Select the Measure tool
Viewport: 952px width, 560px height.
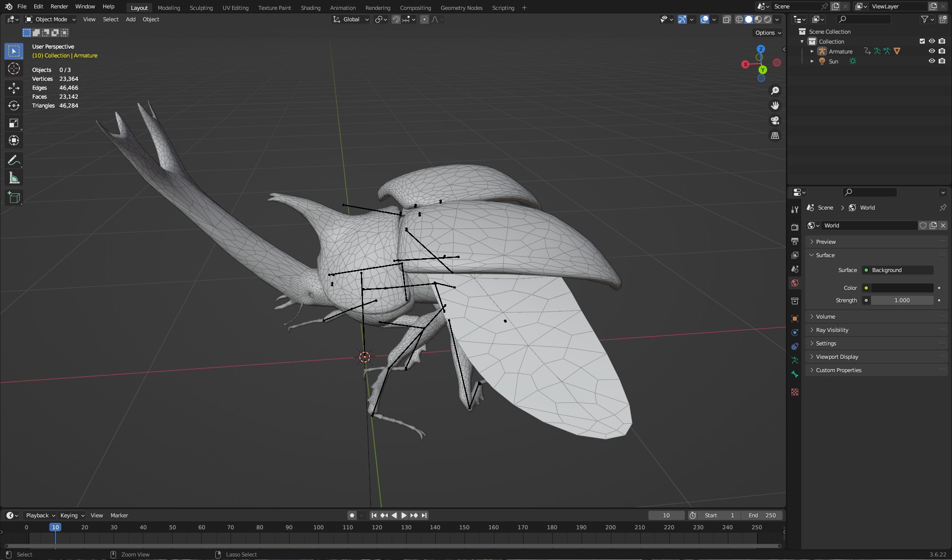14,178
